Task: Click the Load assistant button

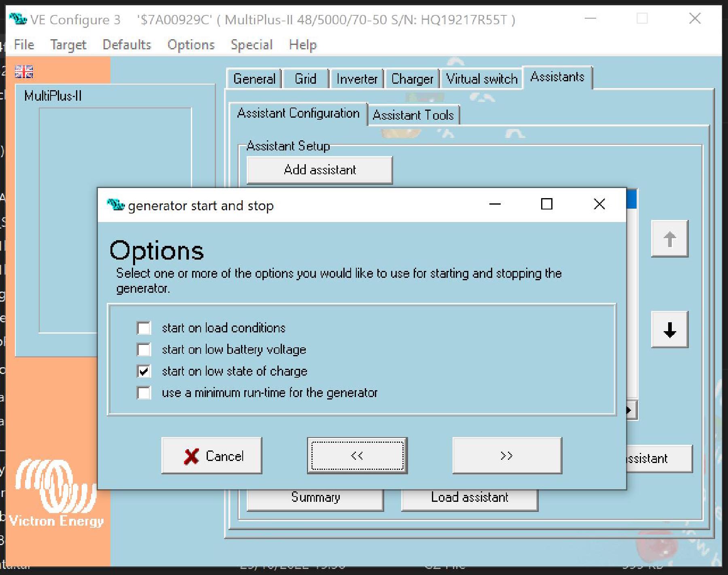Action: pos(469,497)
